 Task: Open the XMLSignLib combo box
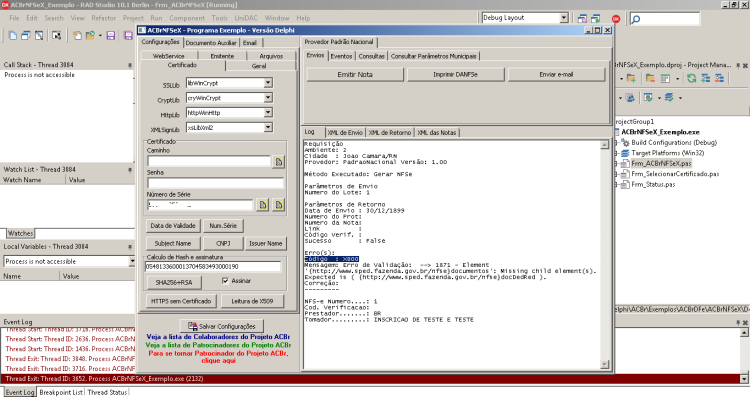coord(268,127)
